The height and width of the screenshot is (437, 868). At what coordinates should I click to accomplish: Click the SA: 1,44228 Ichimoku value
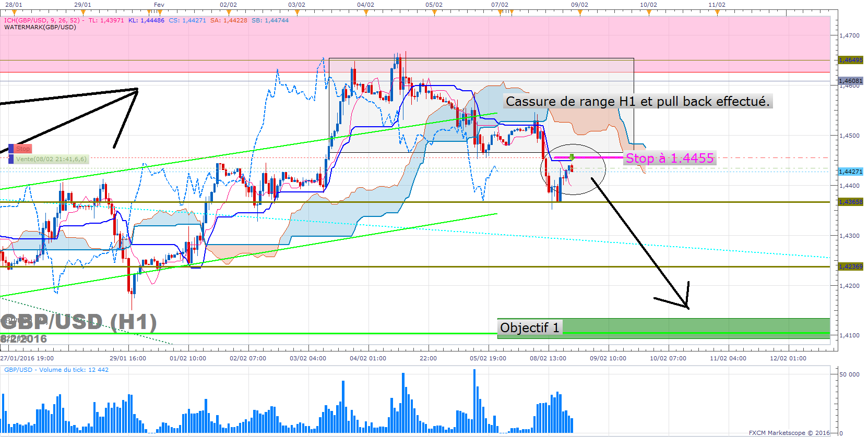tap(229, 20)
